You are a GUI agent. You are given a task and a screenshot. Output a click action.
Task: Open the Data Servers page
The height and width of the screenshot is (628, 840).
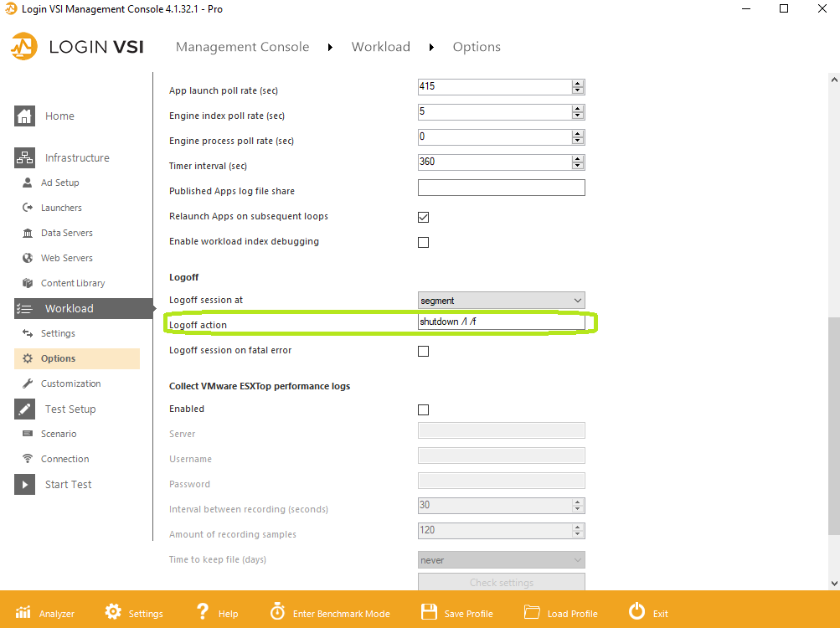pos(67,233)
